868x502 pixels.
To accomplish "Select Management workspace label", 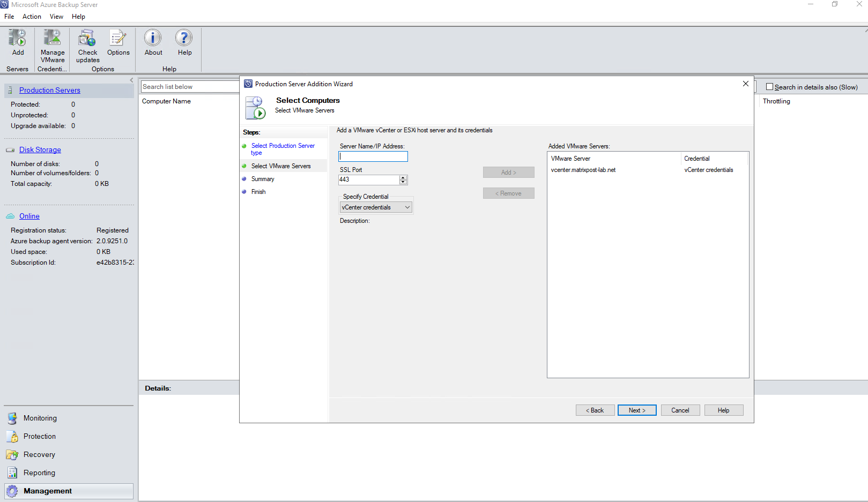I will coord(48,491).
